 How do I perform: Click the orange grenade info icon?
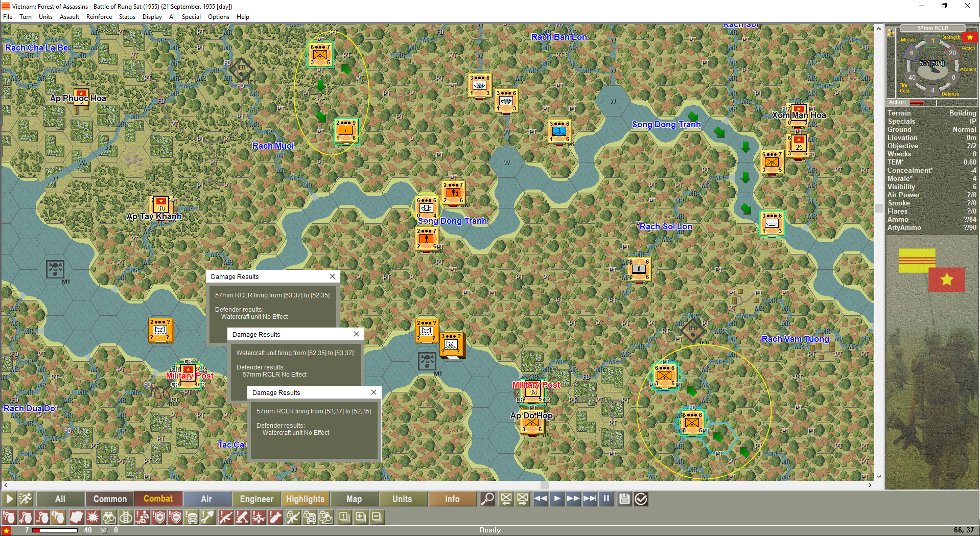tap(58, 517)
